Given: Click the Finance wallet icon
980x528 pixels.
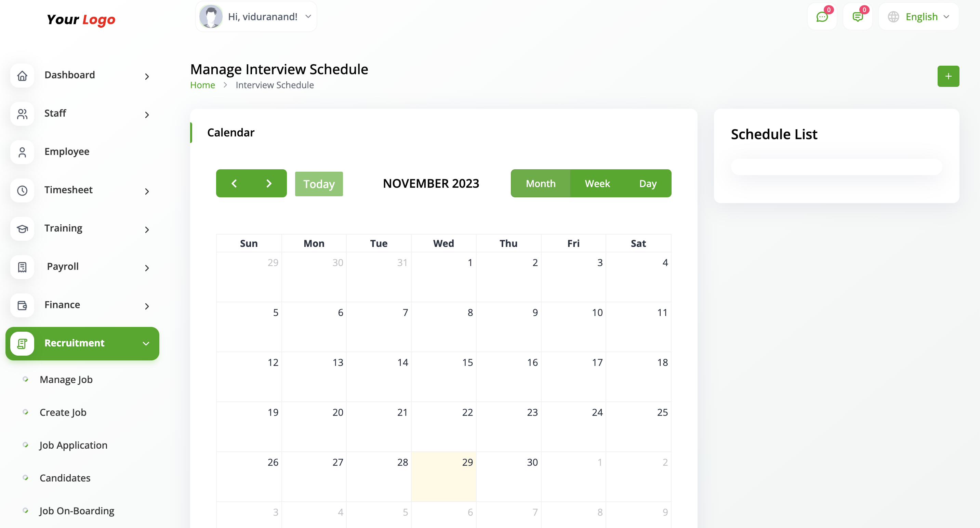Looking at the screenshot, I should (23, 305).
